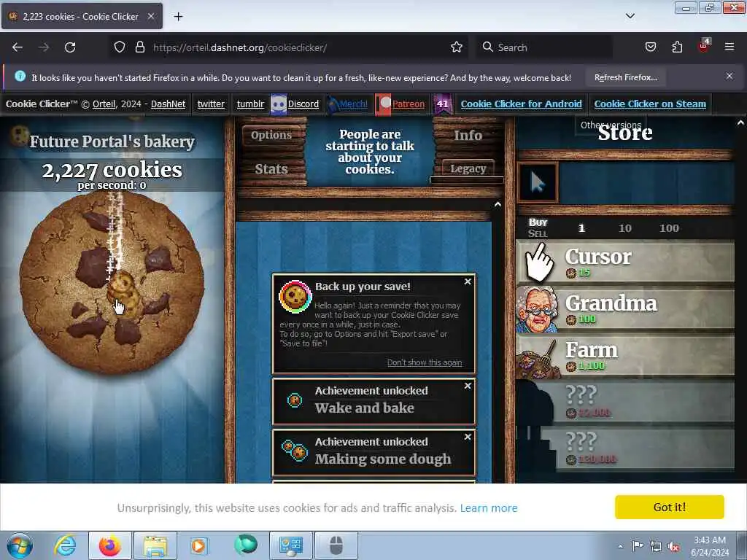
Task: Open media player from taskbar
Action: pos(199,545)
